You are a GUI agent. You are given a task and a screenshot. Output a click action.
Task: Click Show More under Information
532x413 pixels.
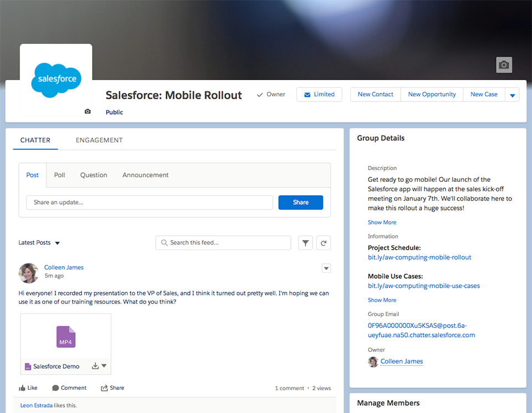pyautogui.click(x=382, y=300)
